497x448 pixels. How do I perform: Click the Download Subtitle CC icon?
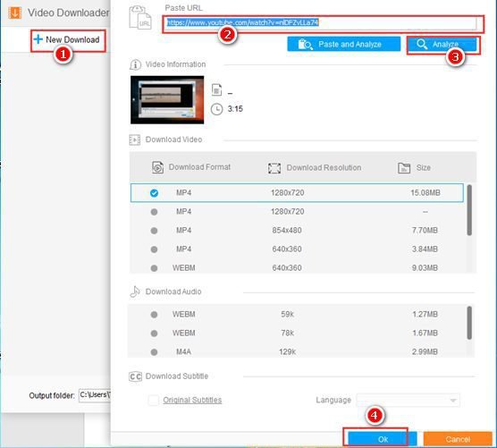point(135,376)
